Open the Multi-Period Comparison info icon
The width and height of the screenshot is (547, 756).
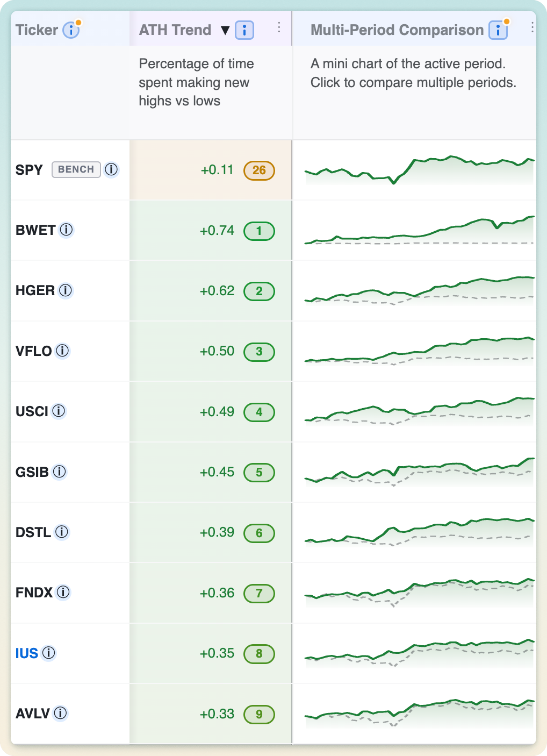pos(498,30)
